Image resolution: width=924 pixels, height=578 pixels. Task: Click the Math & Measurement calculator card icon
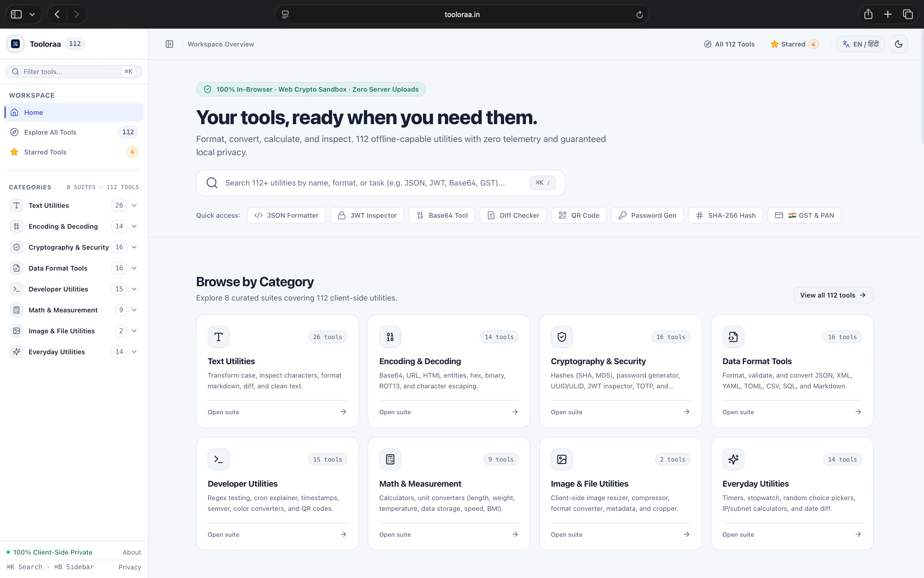tap(390, 459)
